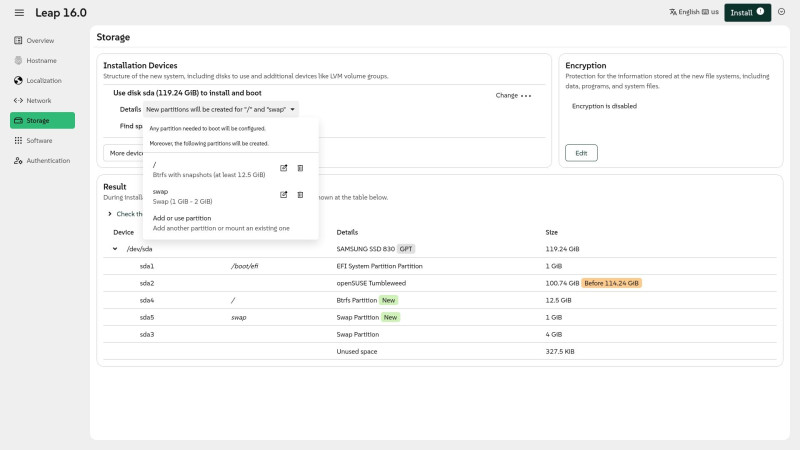
Task: Collapse the /dev/sda device row
Action: click(x=115, y=248)
